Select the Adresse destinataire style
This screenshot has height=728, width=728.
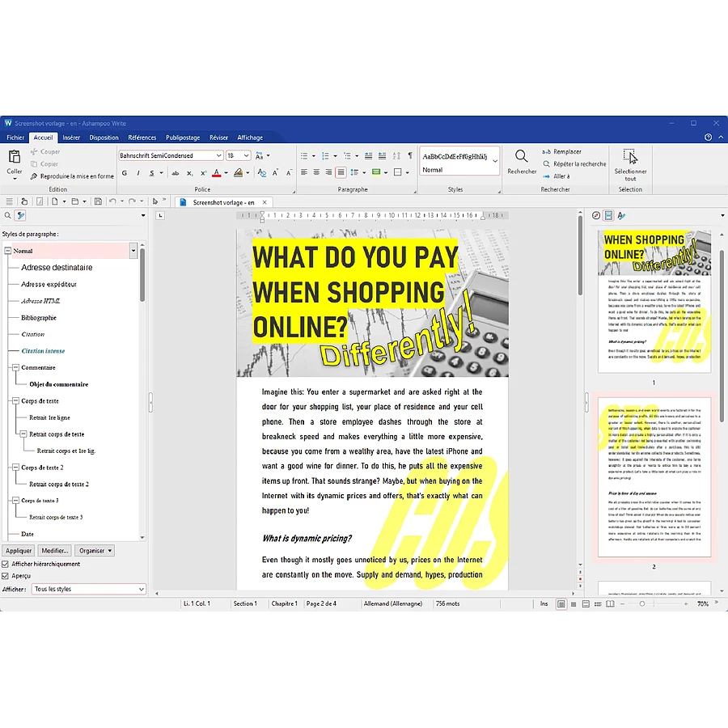(x=57, y=268)
